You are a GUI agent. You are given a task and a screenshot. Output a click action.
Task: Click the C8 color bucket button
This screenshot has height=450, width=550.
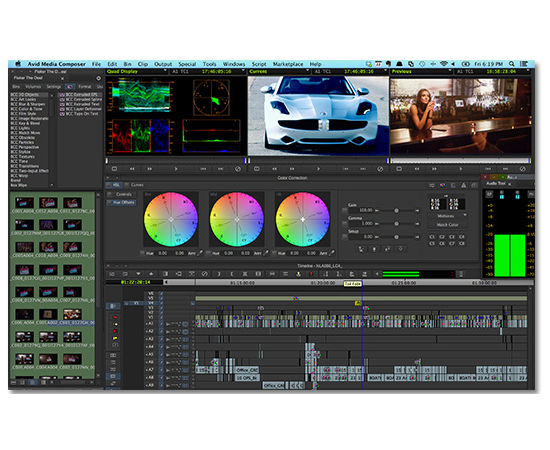pyautogui.click(x=462, y=243)
